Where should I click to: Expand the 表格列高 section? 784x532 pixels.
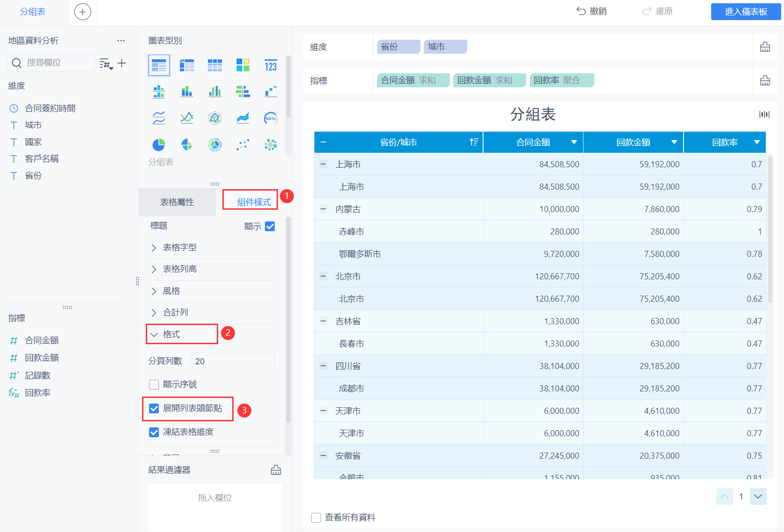pyautogui.click(x=154, y=269)
